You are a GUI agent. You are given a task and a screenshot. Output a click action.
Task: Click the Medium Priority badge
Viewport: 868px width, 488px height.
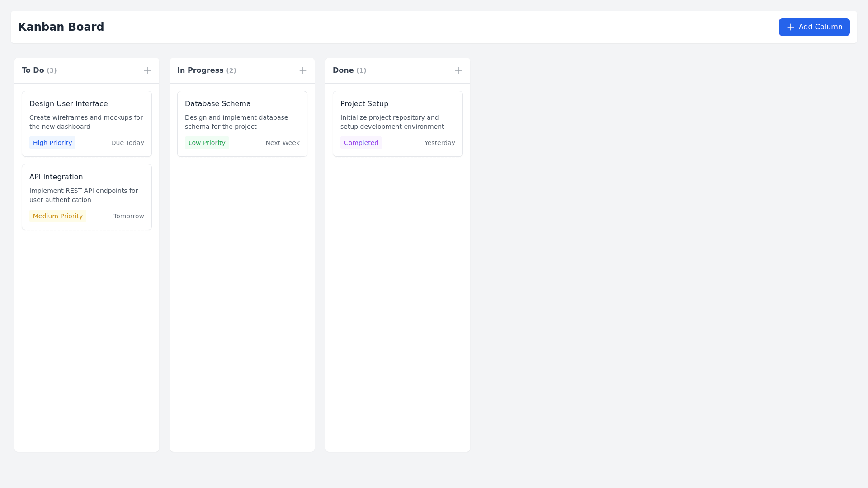[x=58, y=216]
